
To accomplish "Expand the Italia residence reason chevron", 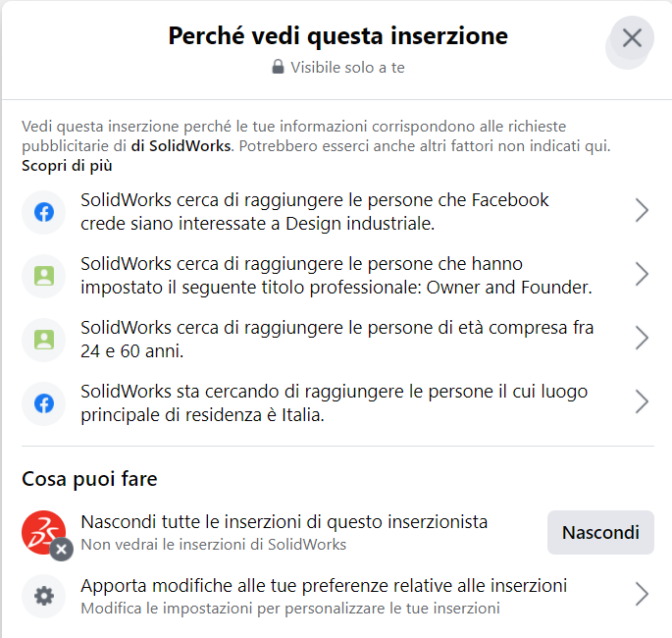I will click(642, 402).
